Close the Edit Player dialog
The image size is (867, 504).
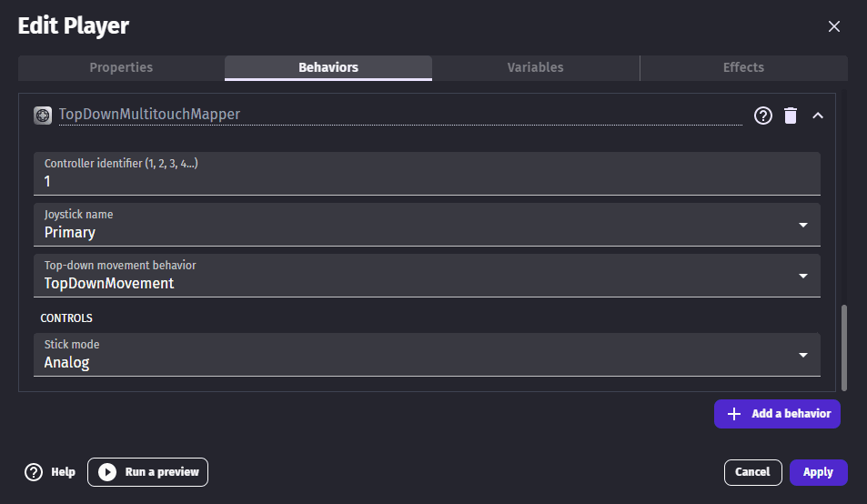833,26
